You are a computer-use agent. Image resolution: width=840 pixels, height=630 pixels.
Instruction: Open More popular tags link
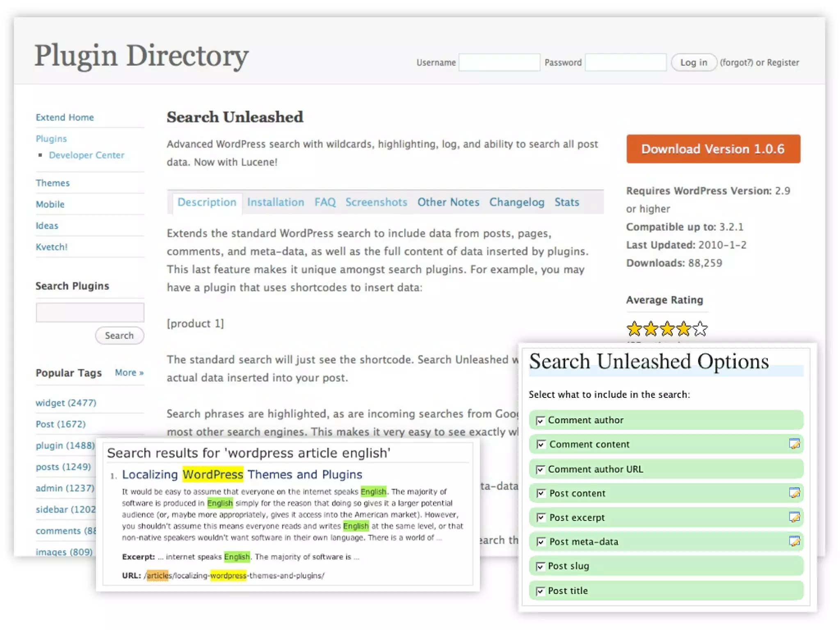pos(129,372)
